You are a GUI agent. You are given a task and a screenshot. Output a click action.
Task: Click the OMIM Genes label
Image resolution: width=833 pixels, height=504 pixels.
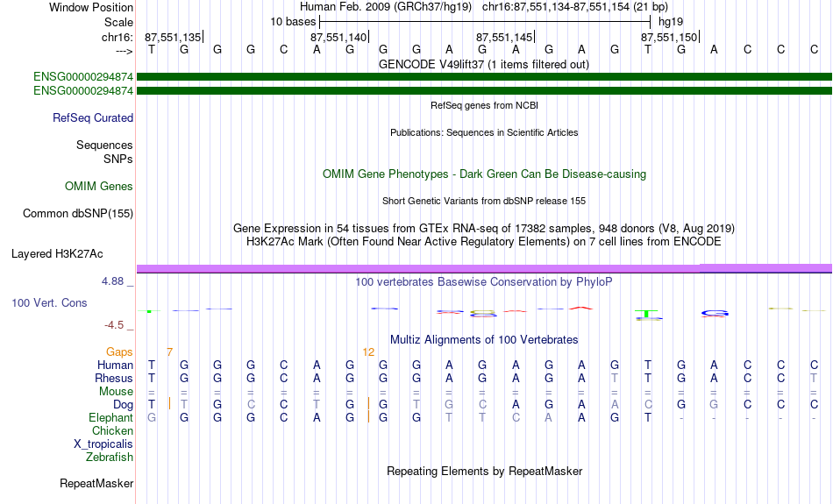click(99, 187)
